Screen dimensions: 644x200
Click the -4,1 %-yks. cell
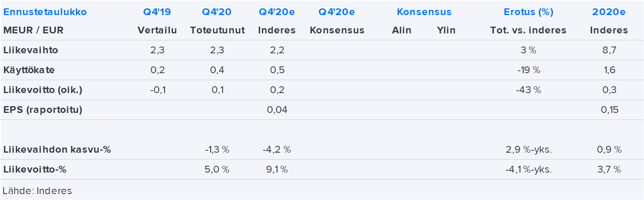(528, 169)
